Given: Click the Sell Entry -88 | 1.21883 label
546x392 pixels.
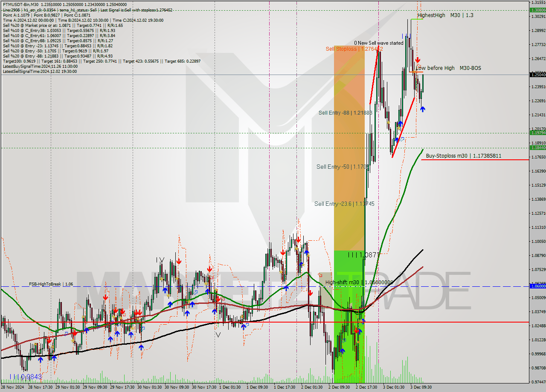Looking at the screenshot, I should [346, 112].
